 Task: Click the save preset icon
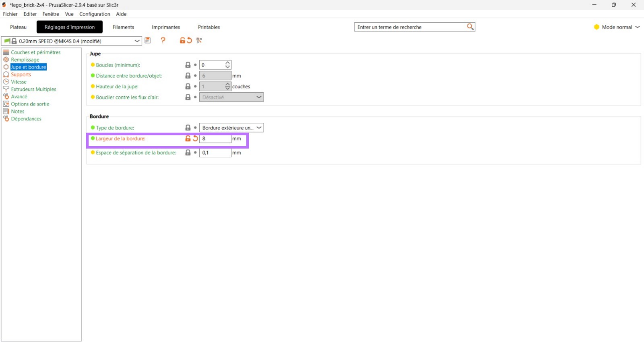tap(148, 40)
